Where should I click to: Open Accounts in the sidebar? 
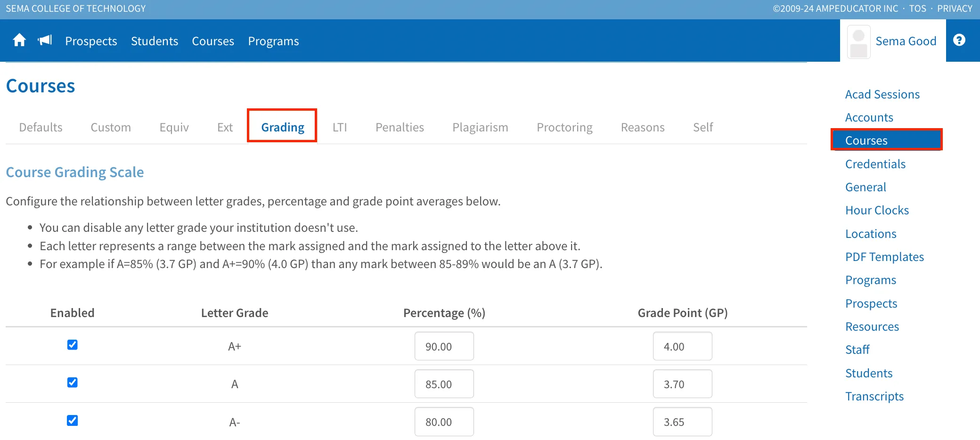tap(869, 117)
